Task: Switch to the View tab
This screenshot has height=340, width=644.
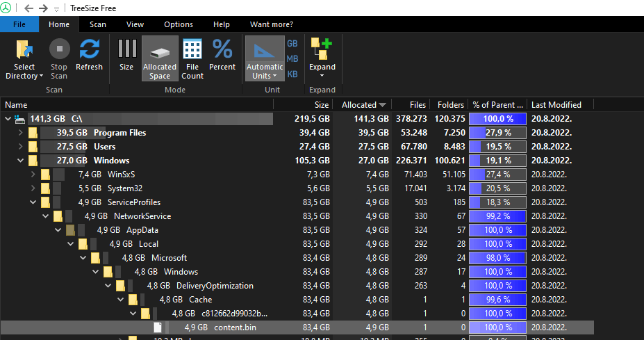Action: pos(135,24)
